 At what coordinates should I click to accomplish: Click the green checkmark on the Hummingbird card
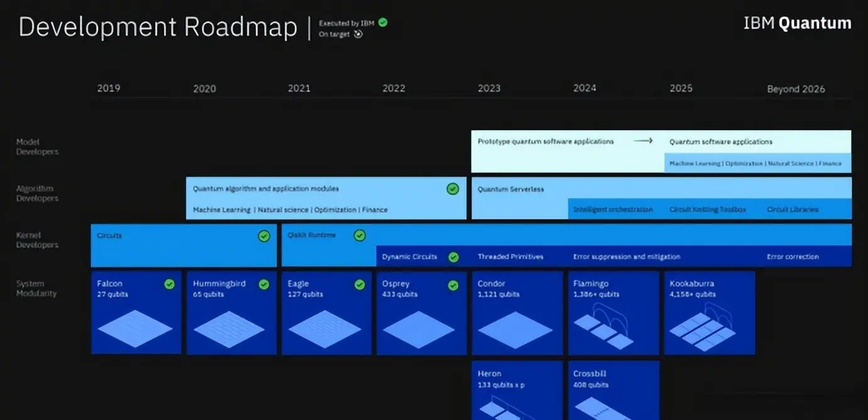click(264, 284)
